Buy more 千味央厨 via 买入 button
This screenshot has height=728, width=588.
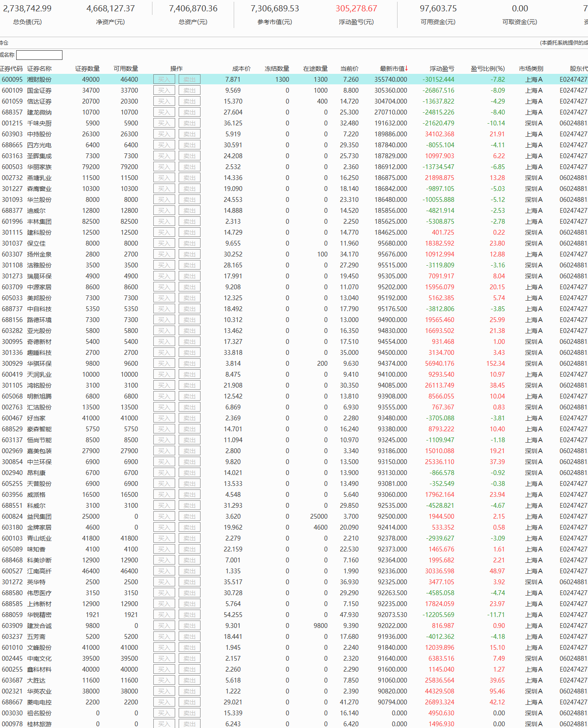point(164,123)
